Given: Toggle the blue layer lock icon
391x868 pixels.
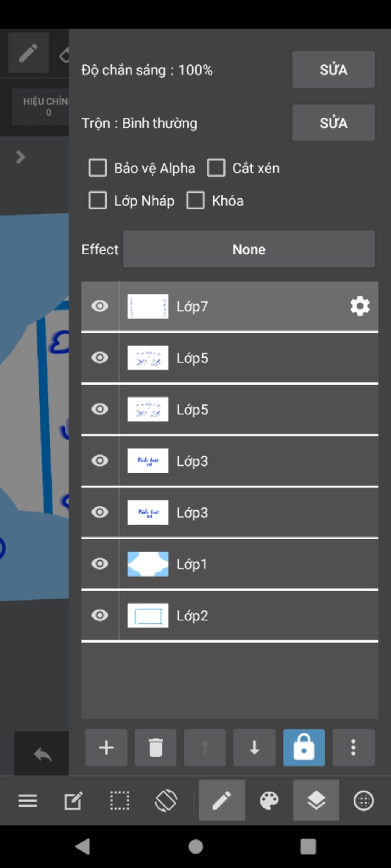Looking at the screenshot, I should [x=304, y=747].
